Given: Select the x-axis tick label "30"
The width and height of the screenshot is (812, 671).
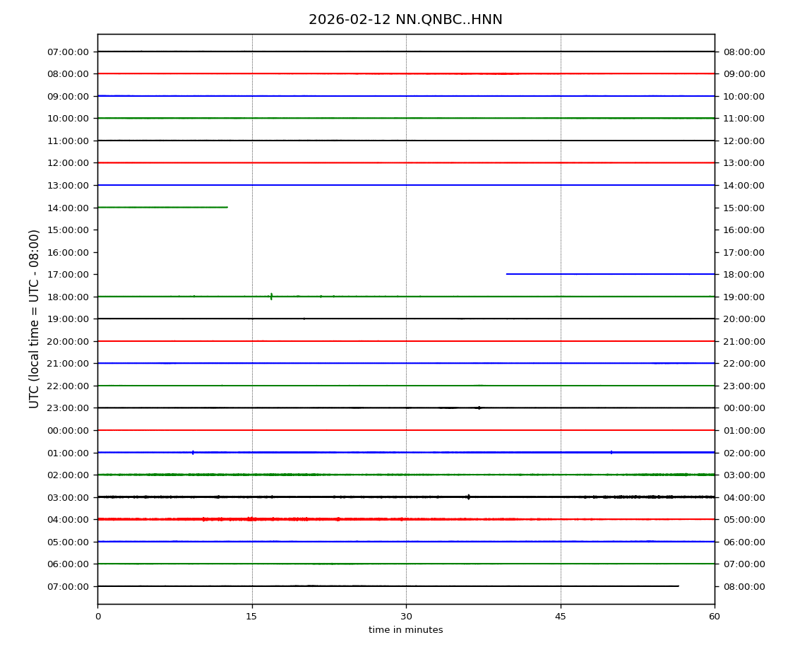Looking at the screenshot, I should tap(406, 617).
